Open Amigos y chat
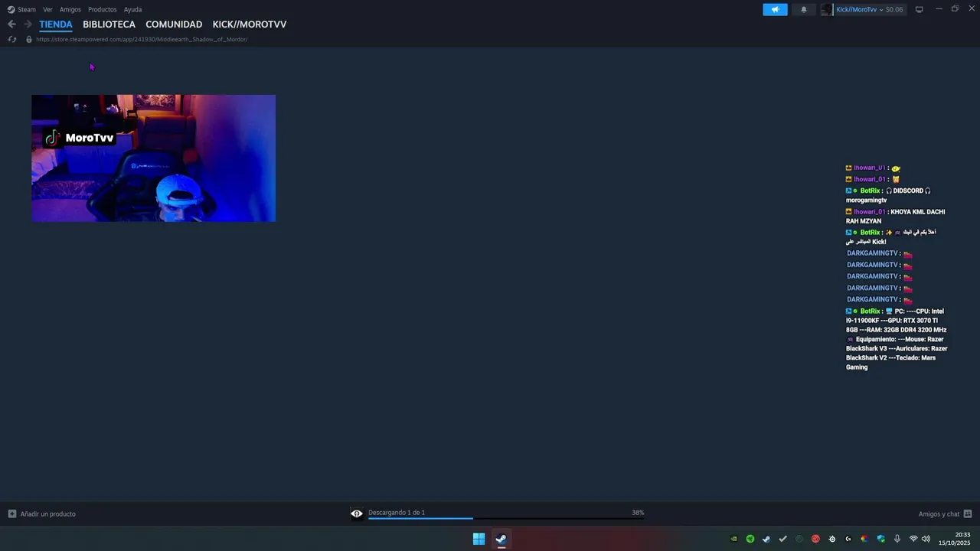980x551 pixels. coord(939,514)
